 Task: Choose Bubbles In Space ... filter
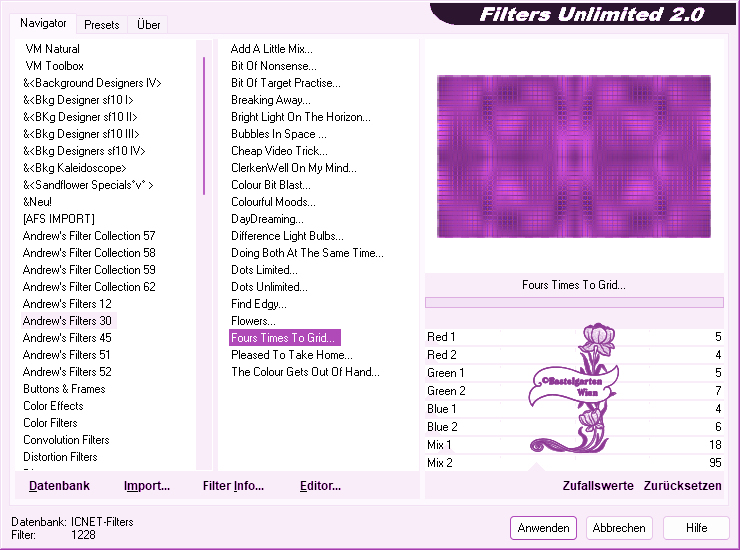[278, 134]
